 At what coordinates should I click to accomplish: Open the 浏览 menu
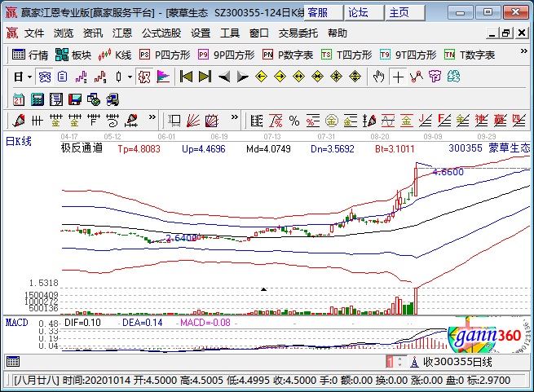[x=64, y=33]
